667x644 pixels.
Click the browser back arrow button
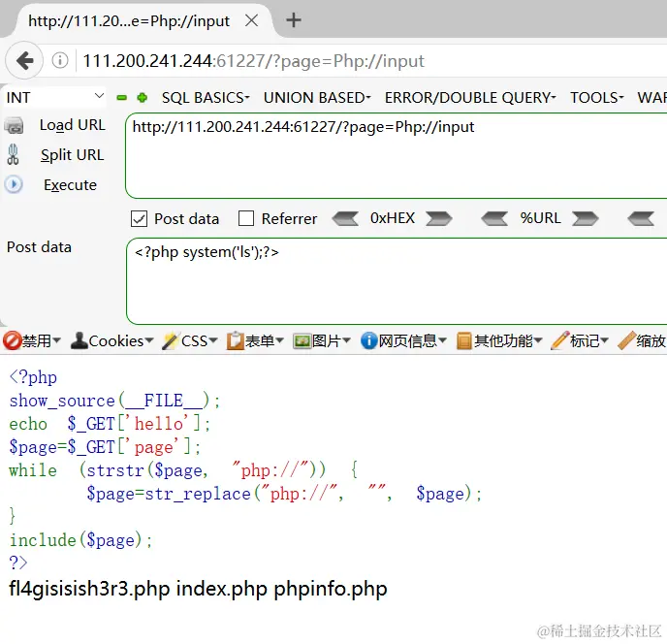point(24,60)
